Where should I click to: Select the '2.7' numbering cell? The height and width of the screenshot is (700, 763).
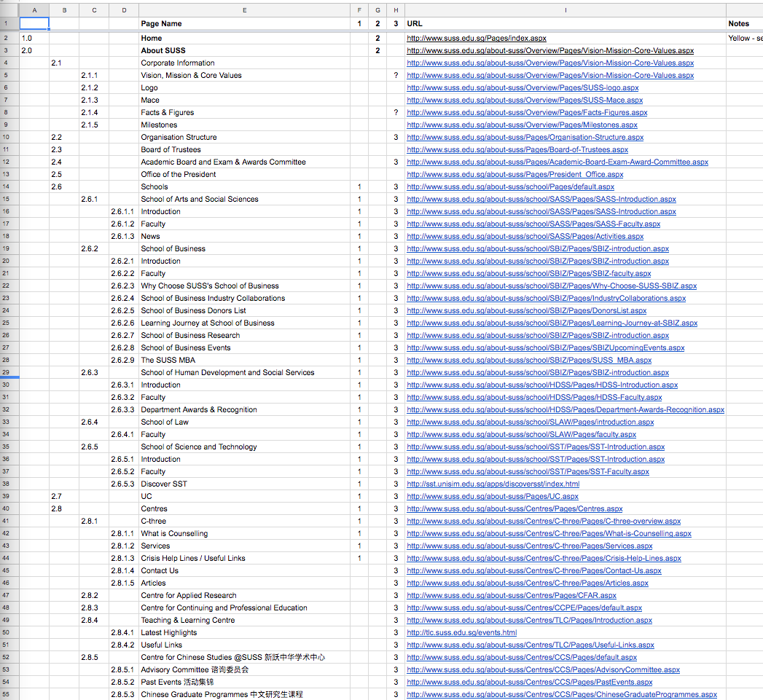point(63,496)
